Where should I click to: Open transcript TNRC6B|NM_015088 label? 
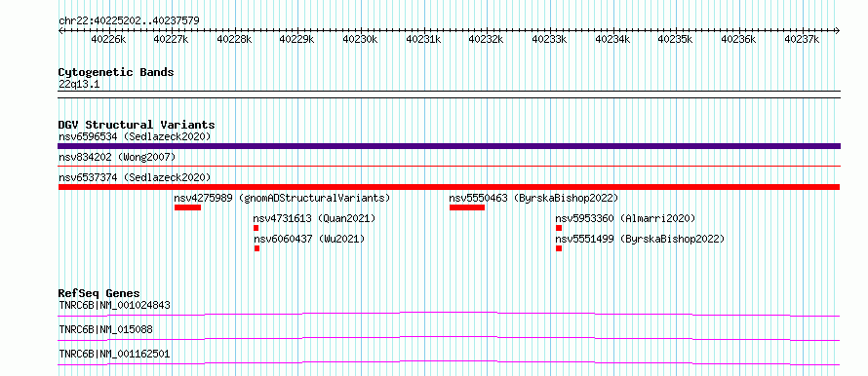click(x=105, y=329)
